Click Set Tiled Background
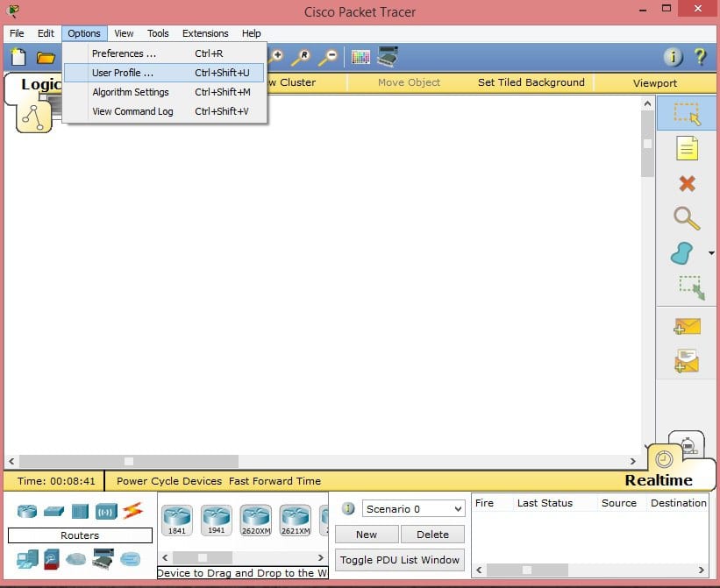This screenshot has height=588, width=720. tap(531, 82)
